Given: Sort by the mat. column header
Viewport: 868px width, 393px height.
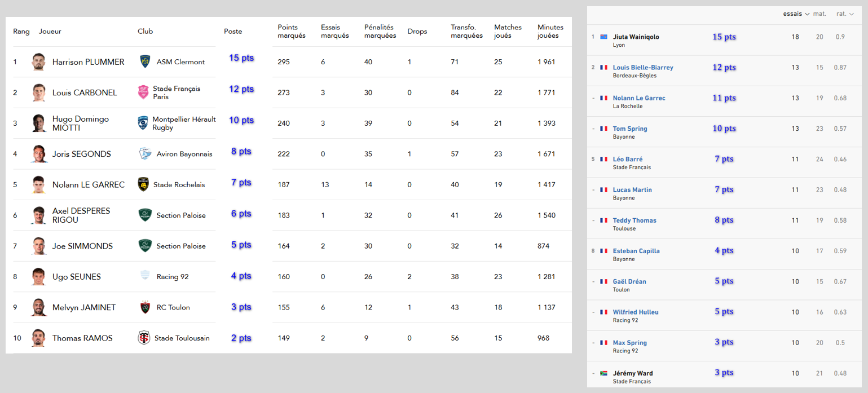Looking at the screenshot, I should 819,14.
